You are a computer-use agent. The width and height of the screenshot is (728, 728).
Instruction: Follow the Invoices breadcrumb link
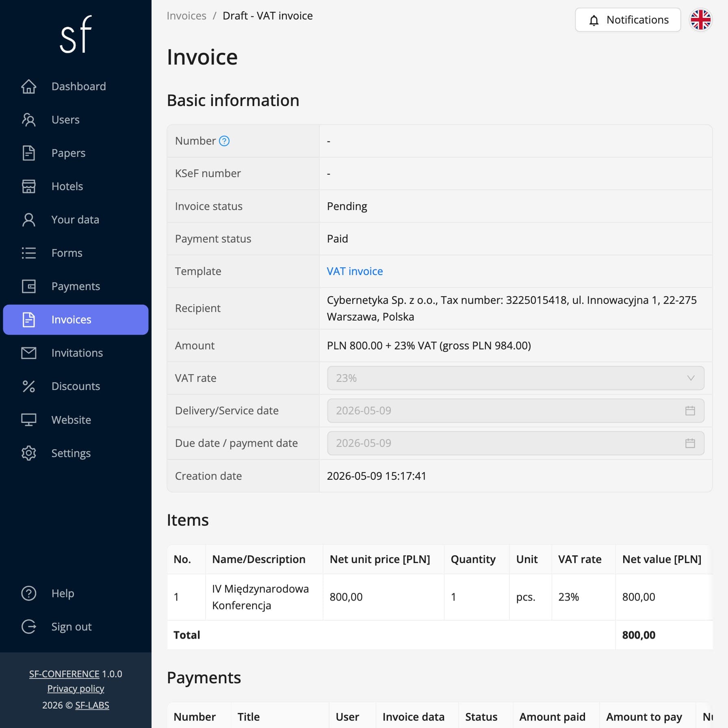click(x=186, y=16)
